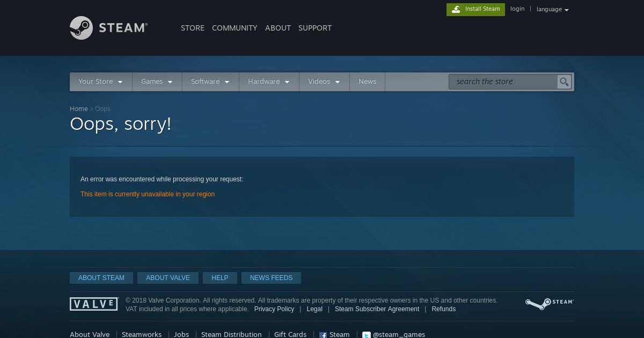644x338 pixels.
Task: Expand the Hardware dropdown menu
Action: coord(269,82)
